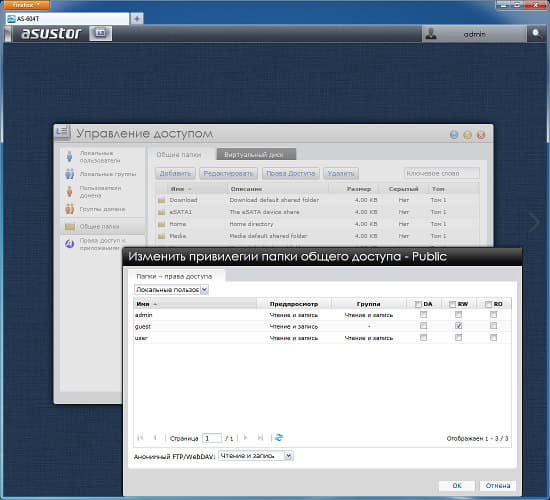This screenshot has height=500, width=550.
Task: Click the desktop next-page arrow on right edge
Action: coord(534,222)
